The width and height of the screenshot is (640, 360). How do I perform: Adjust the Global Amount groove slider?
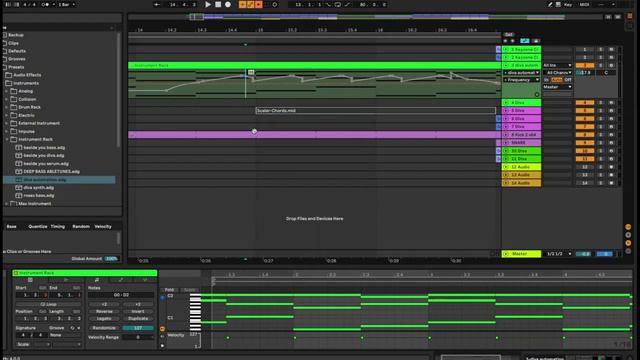click(x=111, y=259)
